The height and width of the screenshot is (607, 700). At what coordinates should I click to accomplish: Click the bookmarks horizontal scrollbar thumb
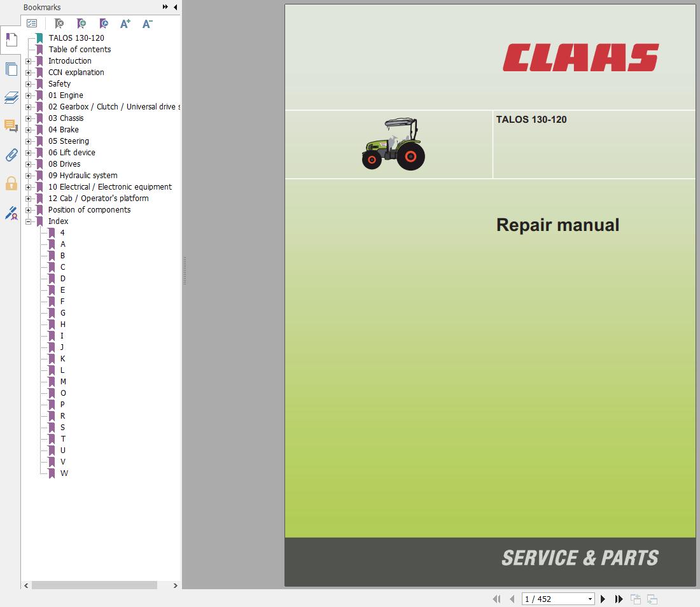coord(94,585)
